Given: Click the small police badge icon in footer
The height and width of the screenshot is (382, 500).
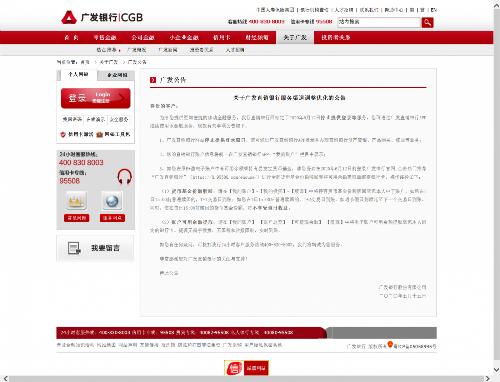Looking at the screenshot, I should [390, 344].
